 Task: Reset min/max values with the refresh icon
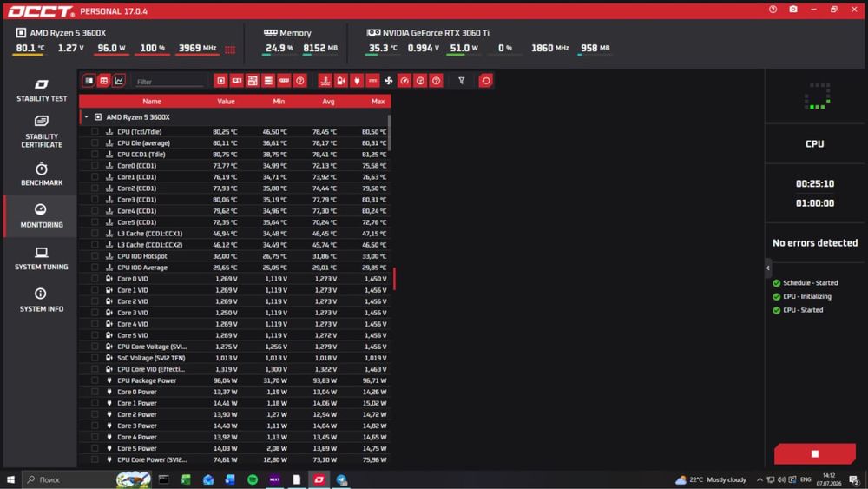pyautogui.click(x=485, y=81)
